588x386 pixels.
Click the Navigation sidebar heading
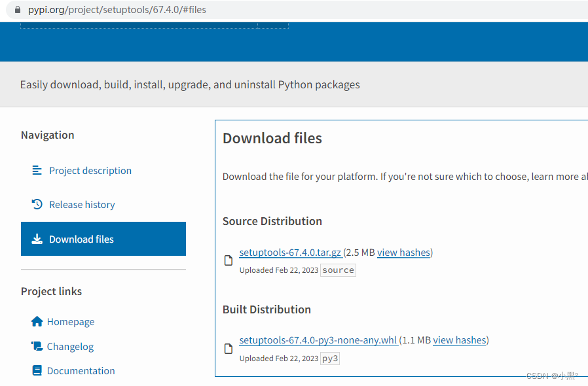48,135
